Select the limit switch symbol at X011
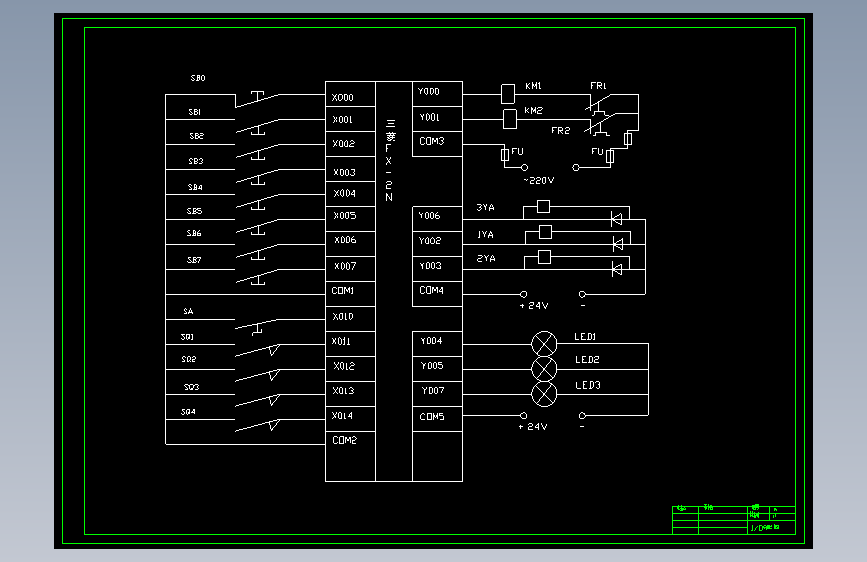This screenshot has height=562, width=867. pos(258,350)
